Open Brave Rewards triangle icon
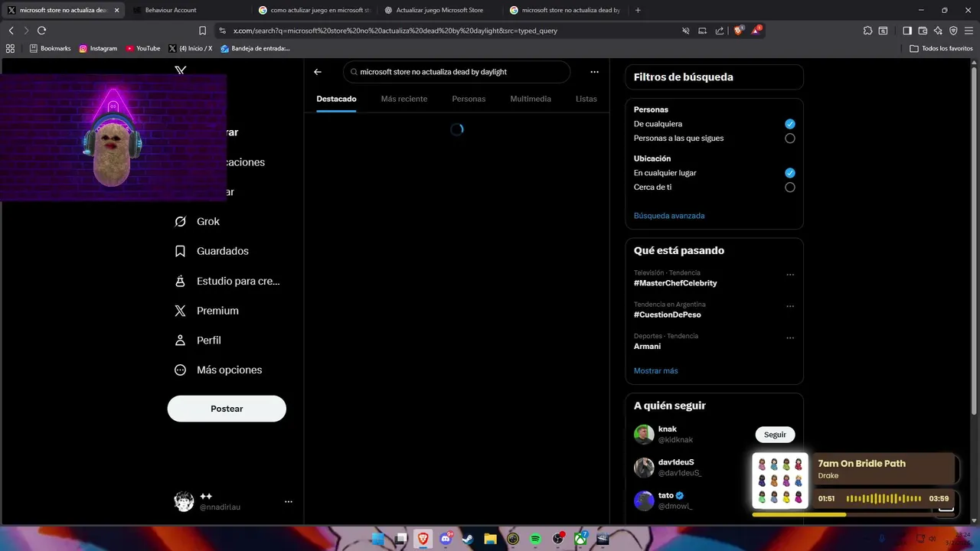This screenshot has width=980, height=551. (757, 31)
